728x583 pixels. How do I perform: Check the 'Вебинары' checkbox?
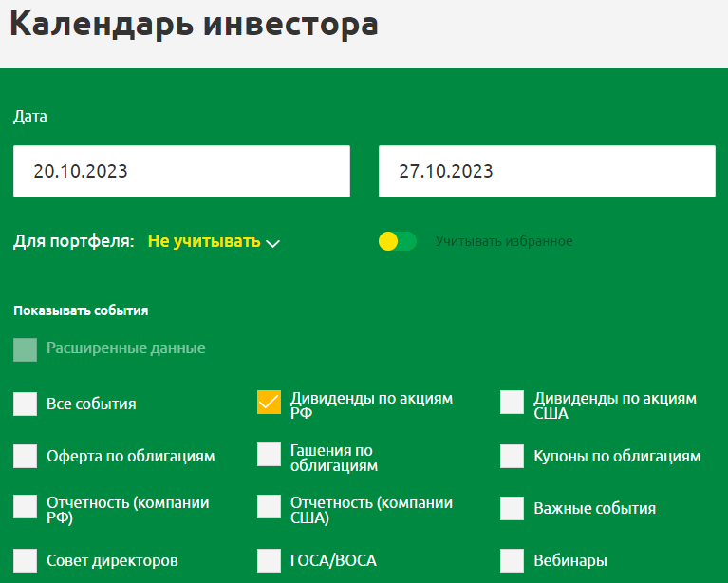[x=513, y=560]
